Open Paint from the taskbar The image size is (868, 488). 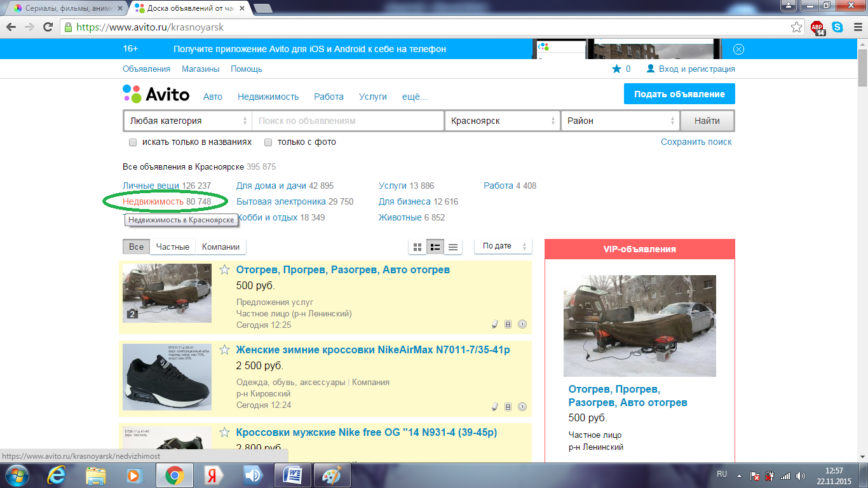coord(332,475)
